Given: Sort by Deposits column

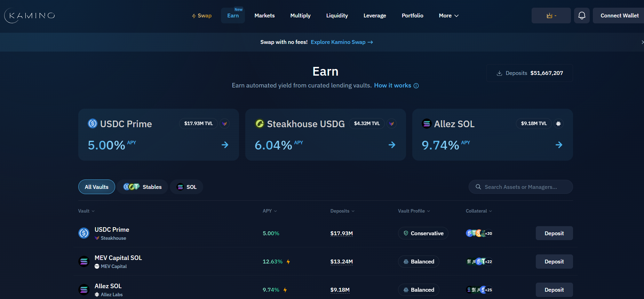Looking at the screenshot, I should pos(342,211).
